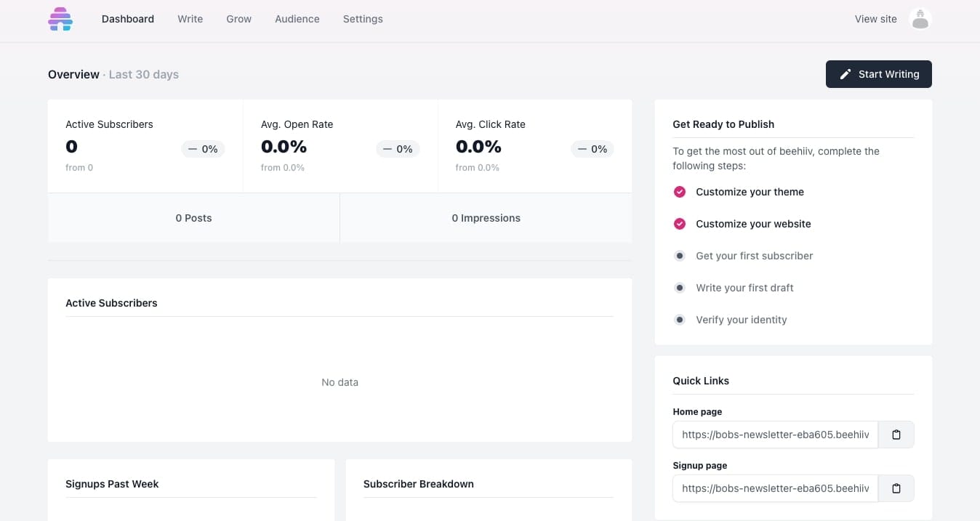980x521 pixels.
Task: Click the Start Writing button
Action: tap(878, 73)
